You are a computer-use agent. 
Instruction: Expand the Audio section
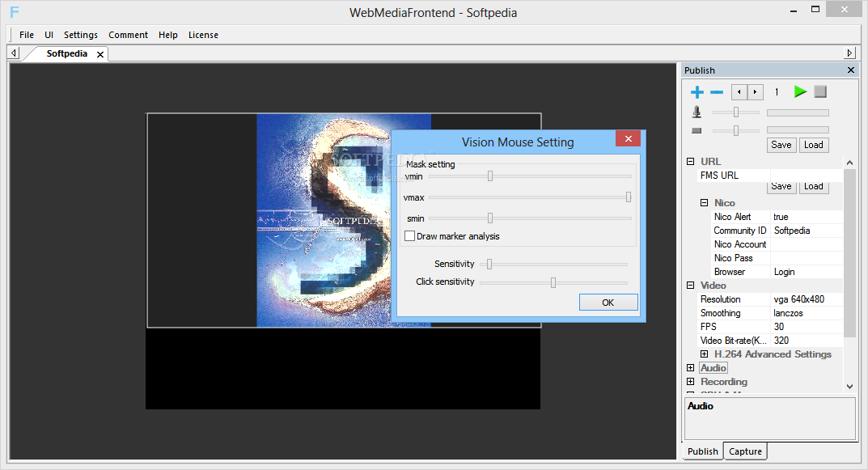pos(690,367)
